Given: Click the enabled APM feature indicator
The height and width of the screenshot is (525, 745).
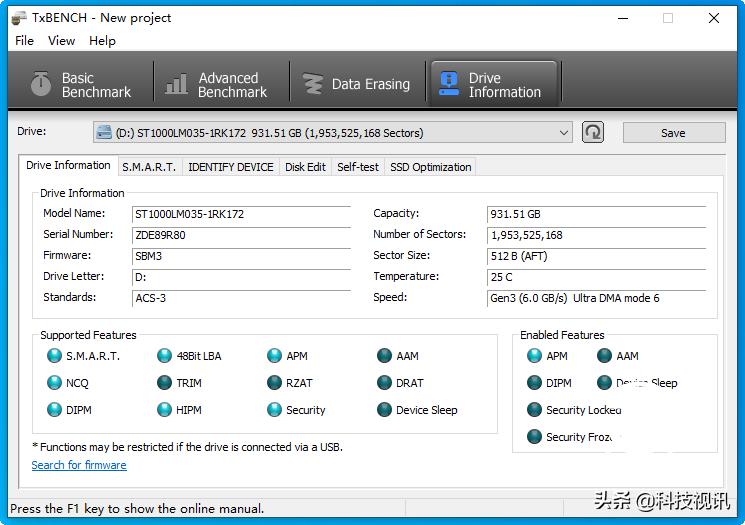Looking at the screenshot, I should click(534, 356).
